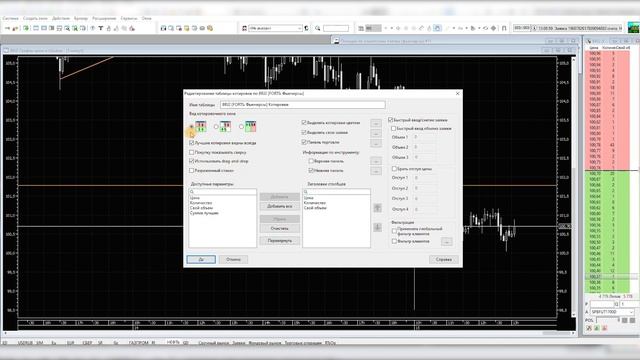Click the 'Отмена' button
The image size is (640, 360).
point(233,260)
